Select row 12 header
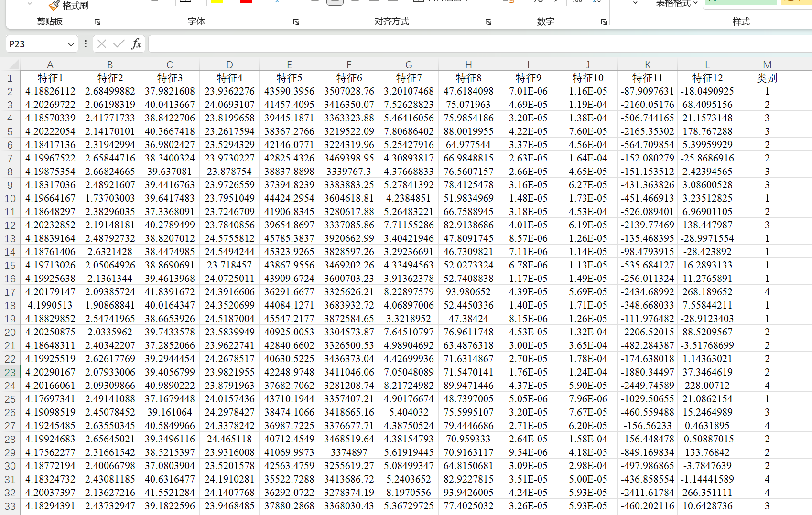The image size is (812, 515). [x=10, y=225]
